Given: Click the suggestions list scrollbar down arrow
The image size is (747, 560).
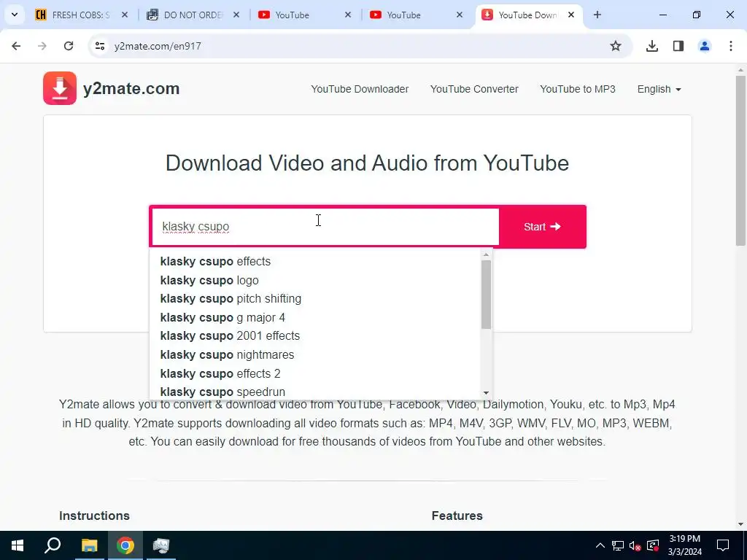Looking at the screenshot, I should 486,393.
